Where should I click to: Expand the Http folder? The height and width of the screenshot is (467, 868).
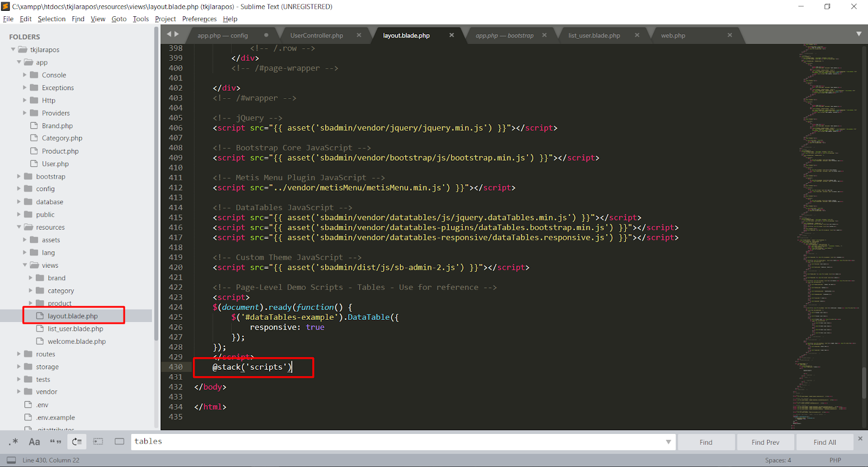(x=24, y=100)
